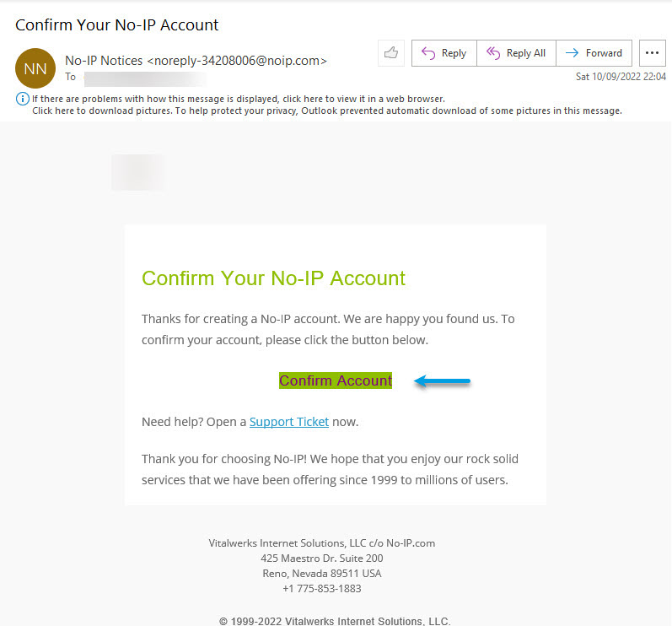Image resolution: width=672 pixels, height=626 pixels.
Task: Click the 425 Maestro Dr. address line
Action: tap(321, 559)
